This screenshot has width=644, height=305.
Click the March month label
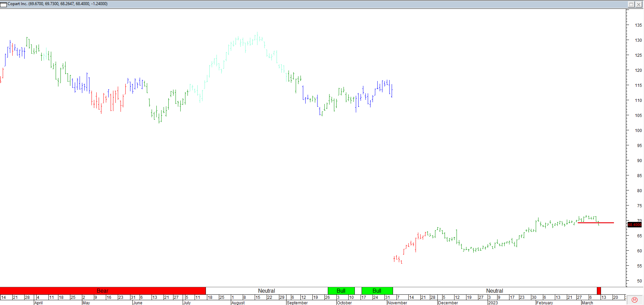[587, 303]
